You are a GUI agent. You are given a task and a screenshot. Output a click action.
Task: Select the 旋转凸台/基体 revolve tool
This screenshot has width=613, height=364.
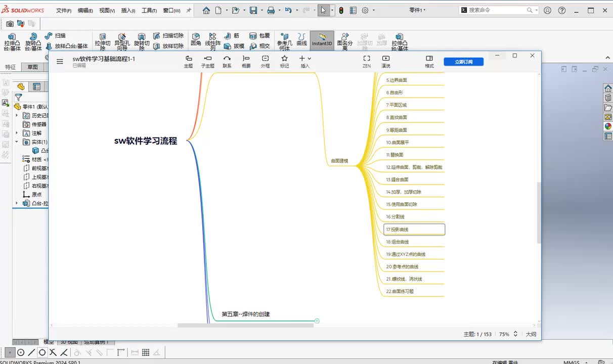33,41
